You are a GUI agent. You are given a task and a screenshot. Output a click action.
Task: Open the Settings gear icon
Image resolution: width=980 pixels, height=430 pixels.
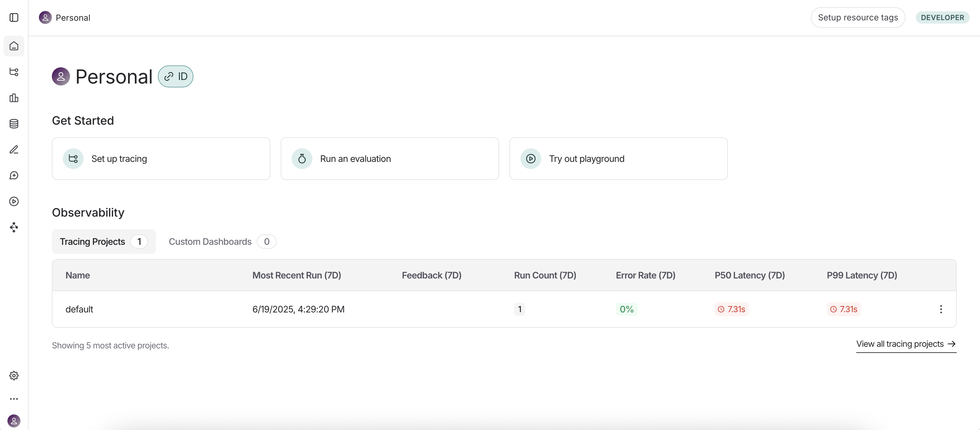click(x=14, y=375)
